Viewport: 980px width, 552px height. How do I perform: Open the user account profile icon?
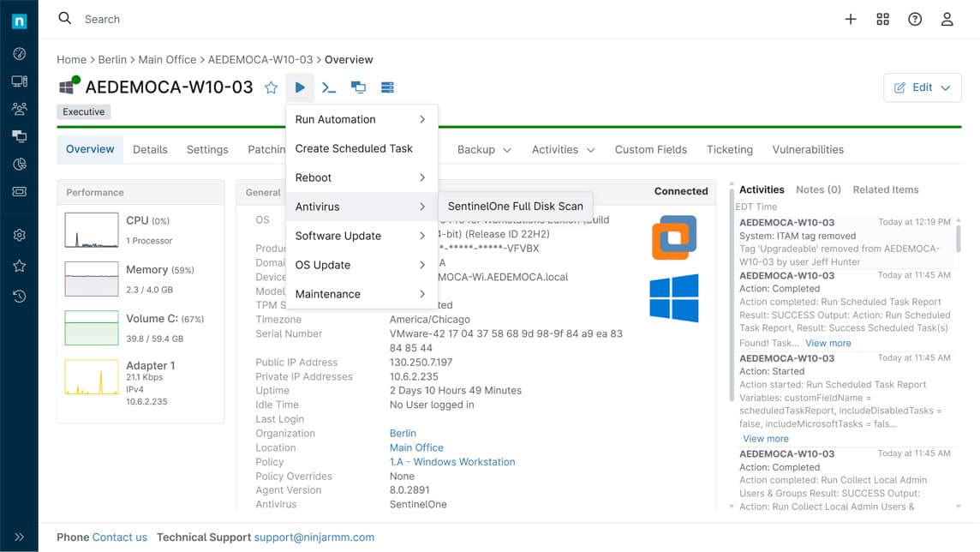tap(947, 19)
